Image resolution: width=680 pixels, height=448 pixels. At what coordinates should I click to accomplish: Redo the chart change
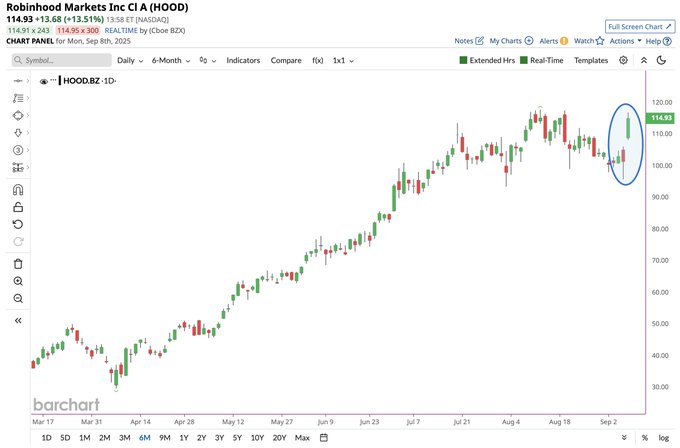(18, 242)
